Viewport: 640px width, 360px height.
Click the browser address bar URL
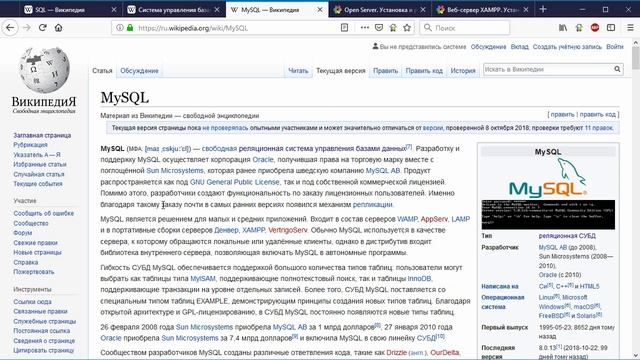click(193, 28)
